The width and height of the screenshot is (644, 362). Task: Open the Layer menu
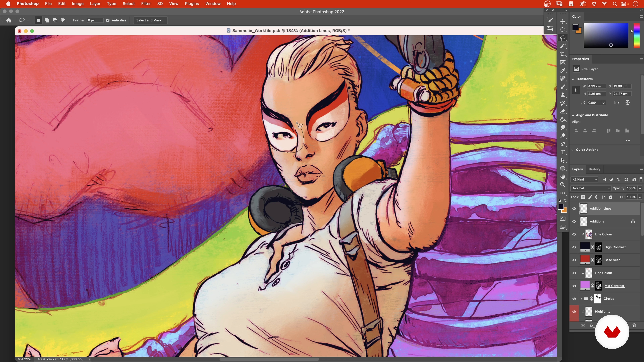point(95,4)
